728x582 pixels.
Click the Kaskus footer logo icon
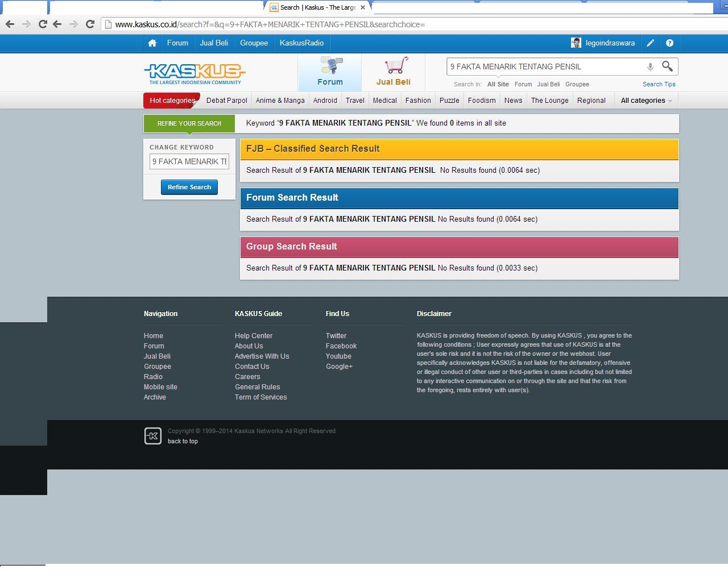coord(152,436)
